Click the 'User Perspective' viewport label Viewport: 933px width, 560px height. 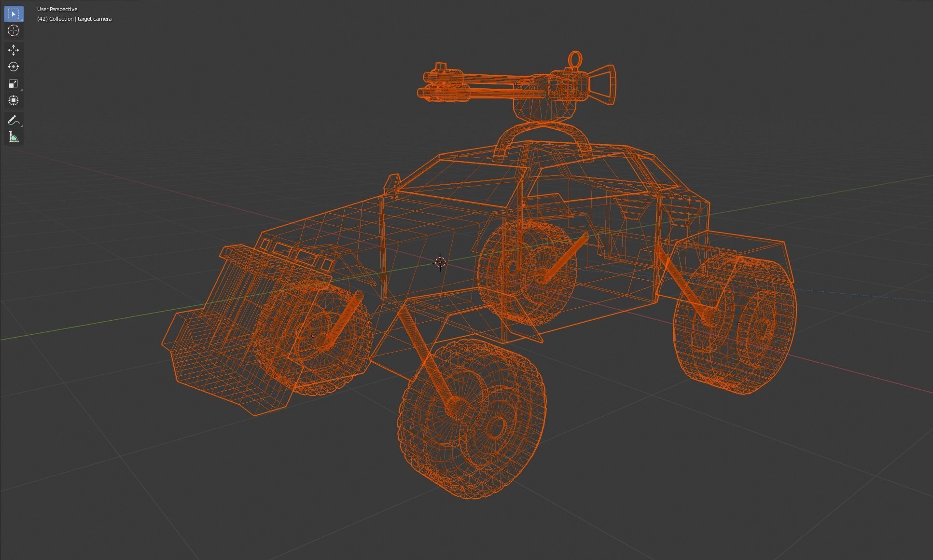pos(57,9)
